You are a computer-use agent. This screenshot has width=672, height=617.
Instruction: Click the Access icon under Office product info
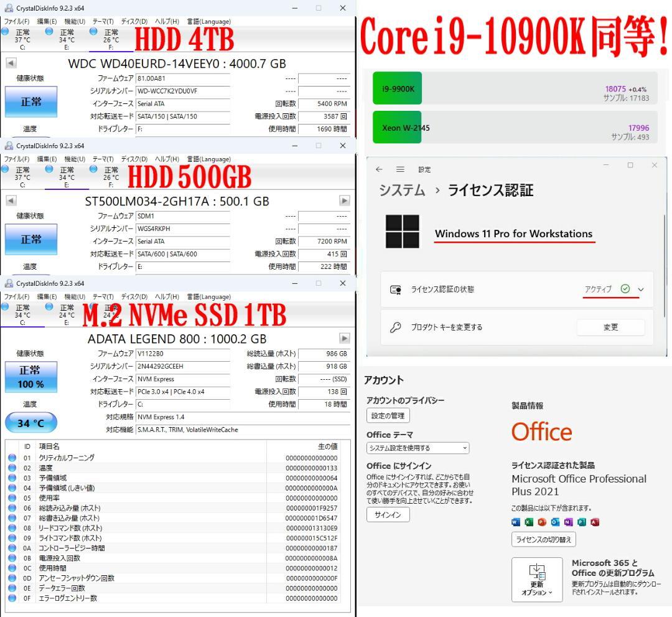(x=594, y=522)
